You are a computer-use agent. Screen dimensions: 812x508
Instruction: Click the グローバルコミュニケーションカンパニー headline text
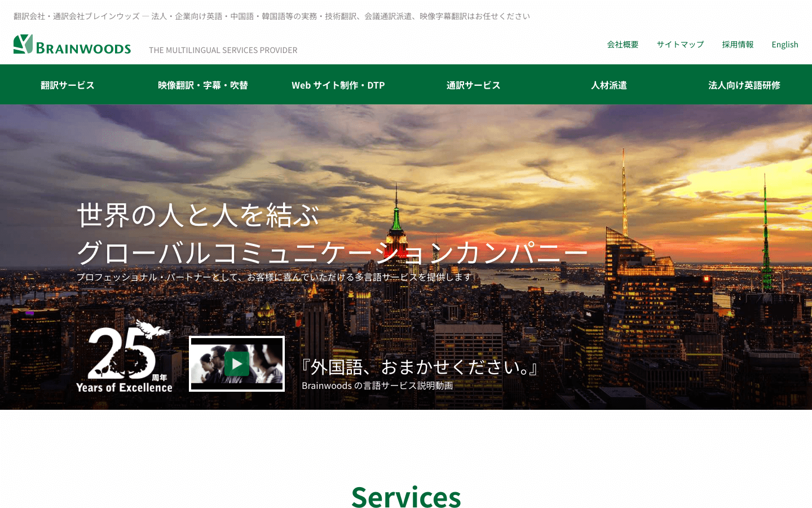click(332, 252)
